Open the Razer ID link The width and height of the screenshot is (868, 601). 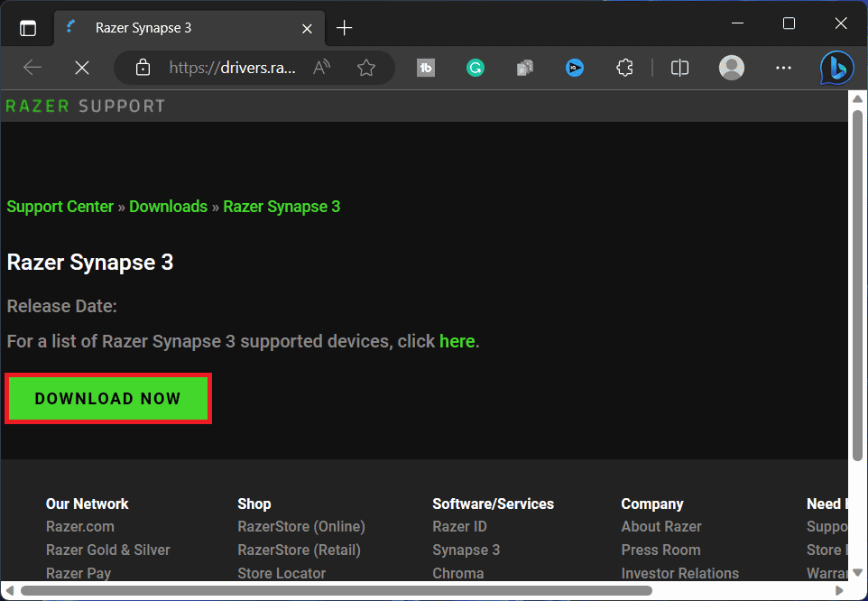point(459,526)
